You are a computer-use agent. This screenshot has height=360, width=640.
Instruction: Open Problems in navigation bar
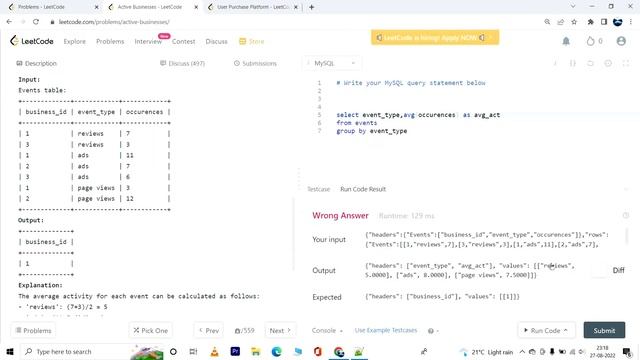[110, 41]
